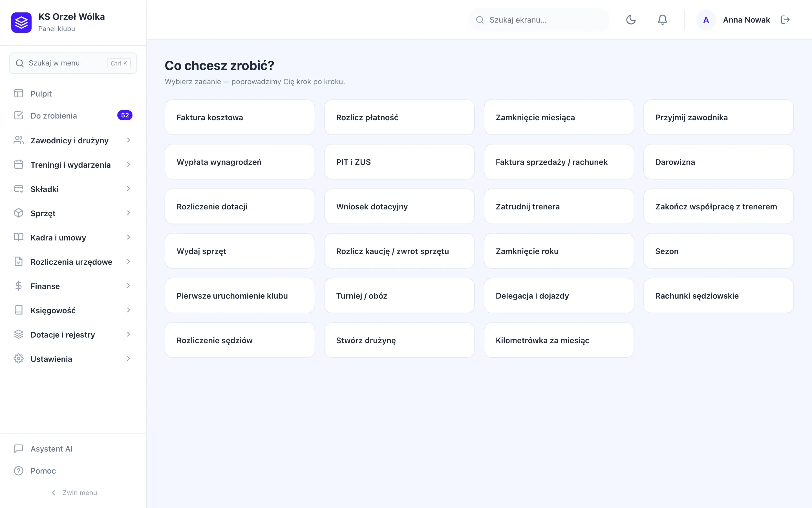Click the Asystent AI chat icon
812x508 pixels.
(x=18, y=448)
